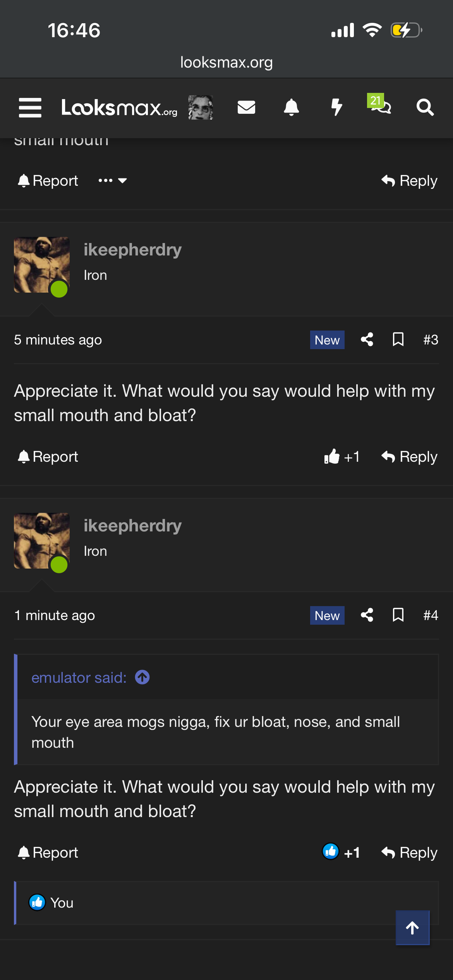Screen dimensions: 453x980
Task: Open the search magnifier icon
Action: [x=425, y=107]
